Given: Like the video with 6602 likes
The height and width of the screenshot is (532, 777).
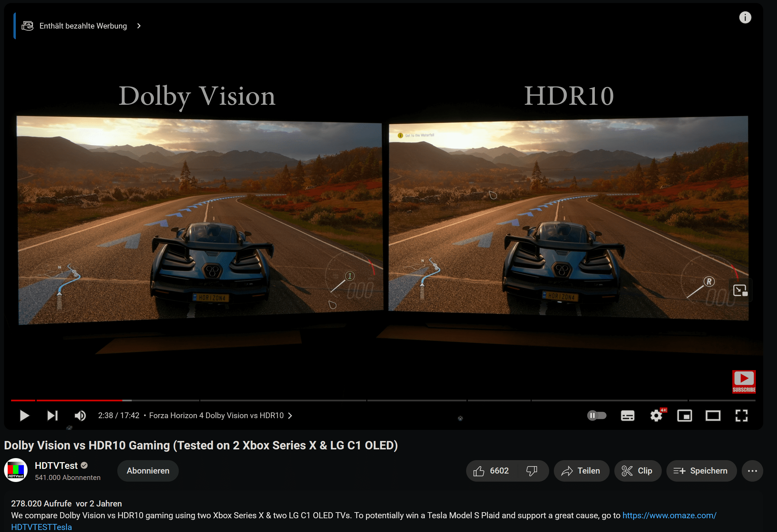Looking at the screenshot, I should coord(491,471).
